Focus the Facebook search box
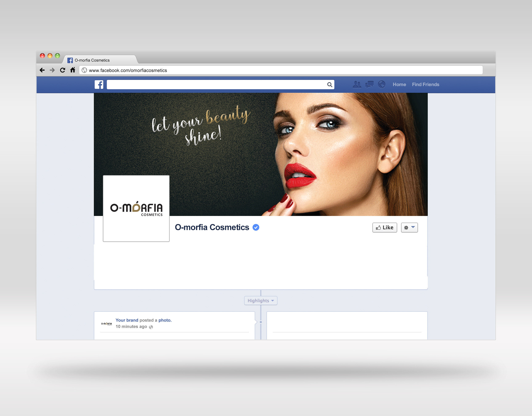This screenshot has height=416, width=532. pos(220,84)
